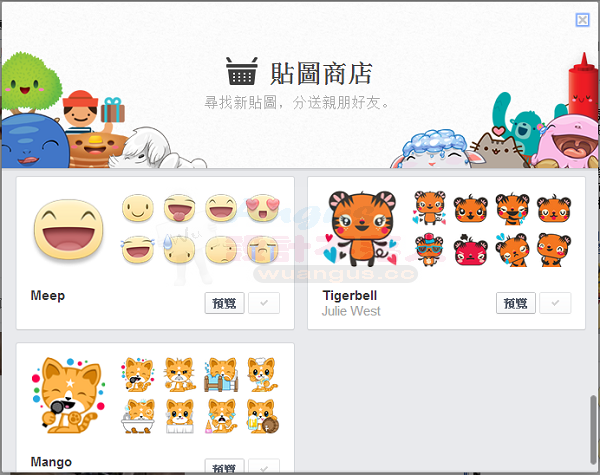The image size is (600, 475).
Task: Click the Meep sad frowning sticker
Action: 221,250
